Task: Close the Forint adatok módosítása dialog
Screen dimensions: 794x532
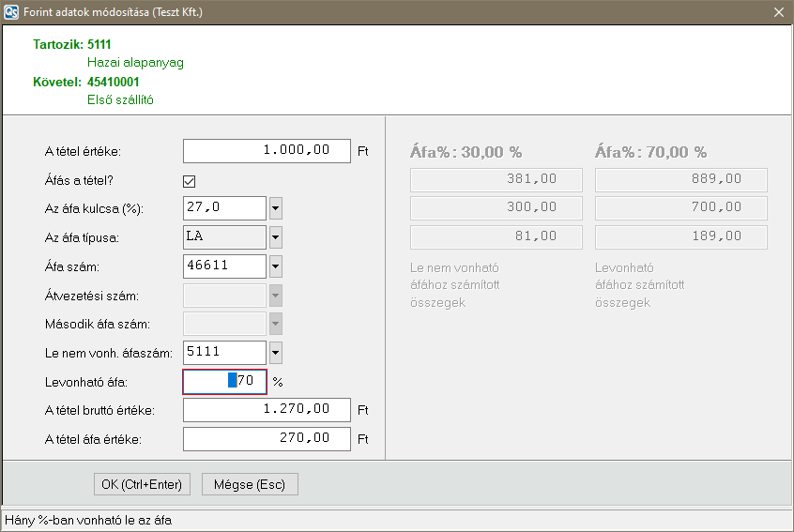Action: (778, 12)
